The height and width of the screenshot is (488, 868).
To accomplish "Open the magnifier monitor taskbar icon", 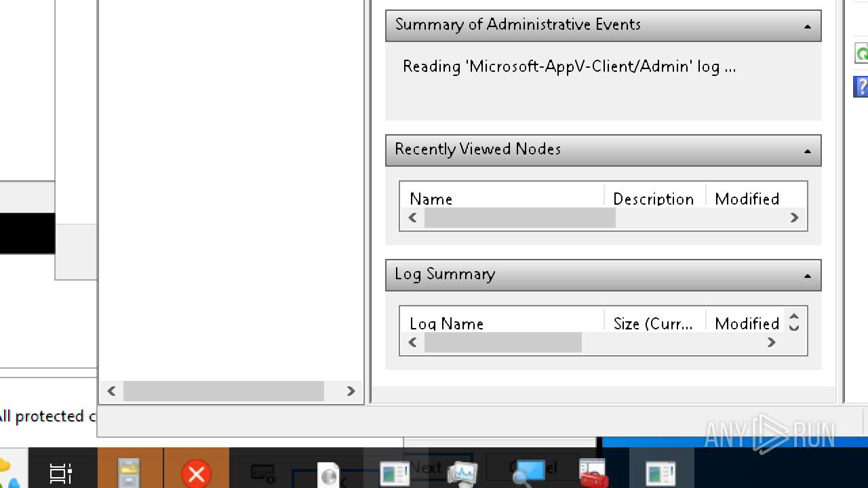I will tap(528, 473).
